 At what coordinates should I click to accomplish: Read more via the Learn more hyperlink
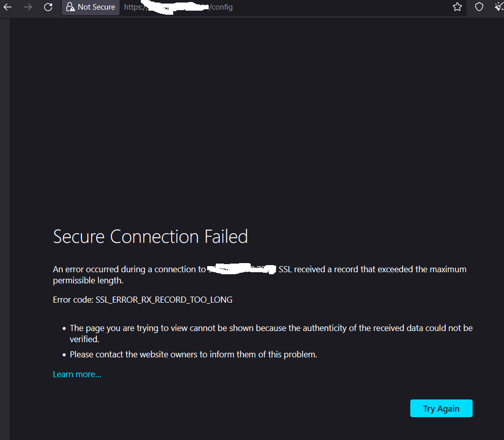(76, 374)
